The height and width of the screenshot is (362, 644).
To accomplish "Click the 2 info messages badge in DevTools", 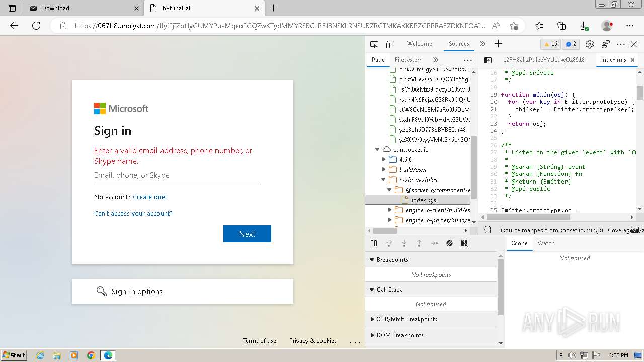I will click(571, 44).
